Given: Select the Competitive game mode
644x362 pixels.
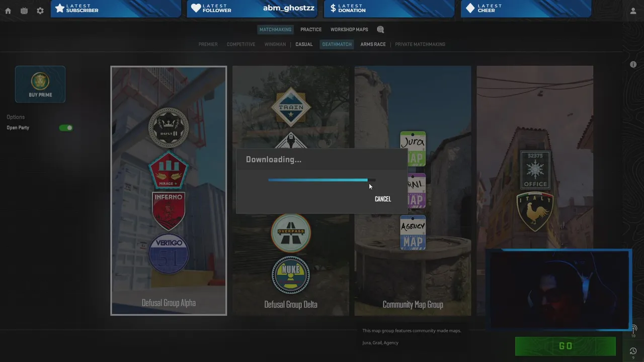Looking at the screenshot, I should 241,44.
